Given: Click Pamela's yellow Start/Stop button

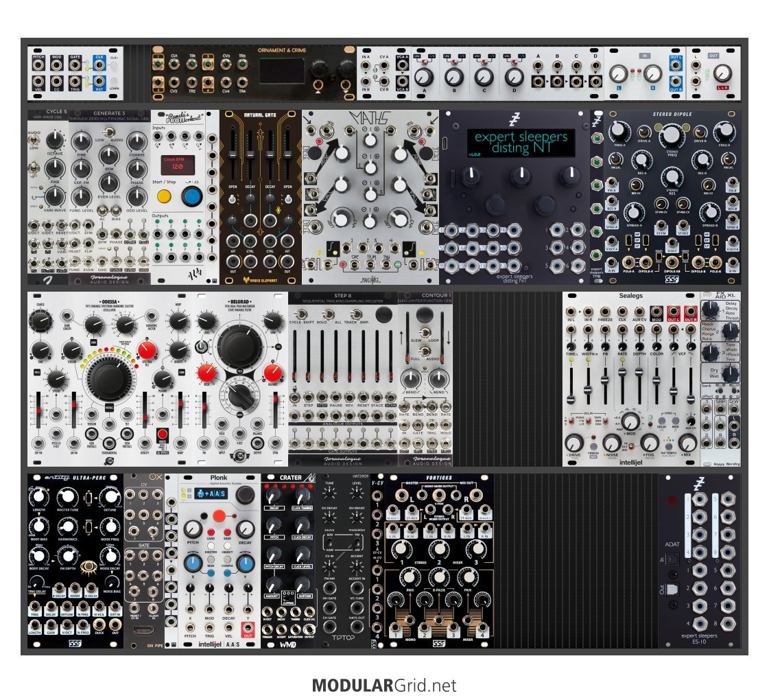Looking at the screenshot, I should point(164,197).
